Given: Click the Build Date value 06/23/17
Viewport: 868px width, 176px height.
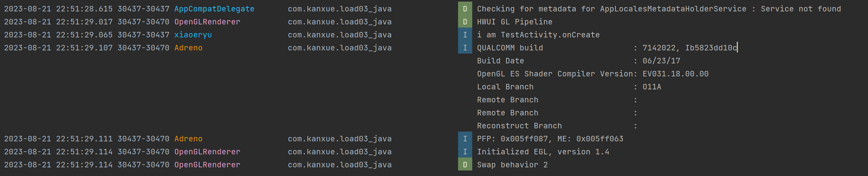Looking at the screenshot, I should (661, 61).
